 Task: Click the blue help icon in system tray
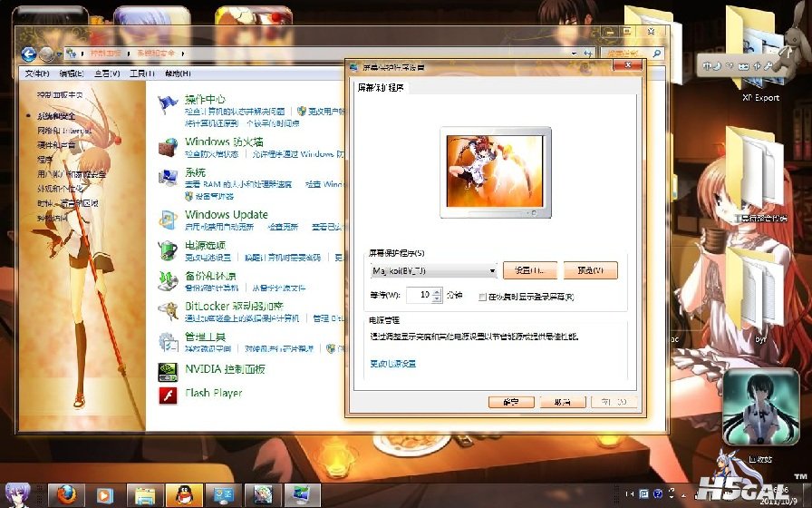658,493
